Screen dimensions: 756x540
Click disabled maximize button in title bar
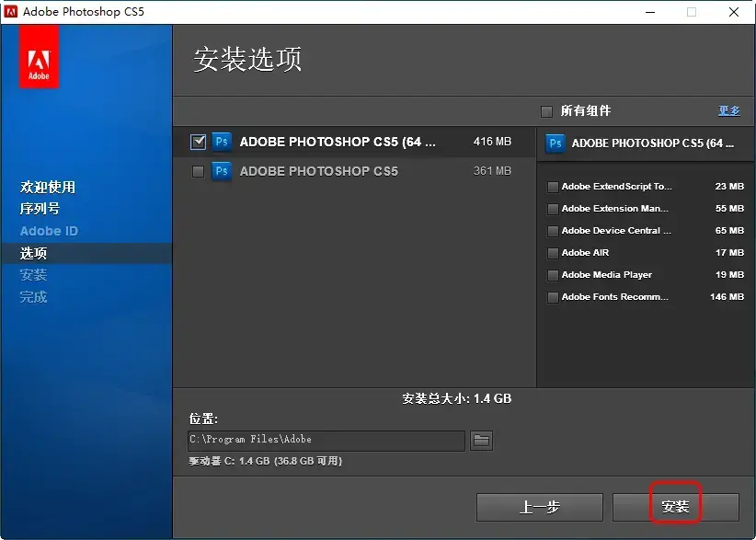[x=692, y=12]
